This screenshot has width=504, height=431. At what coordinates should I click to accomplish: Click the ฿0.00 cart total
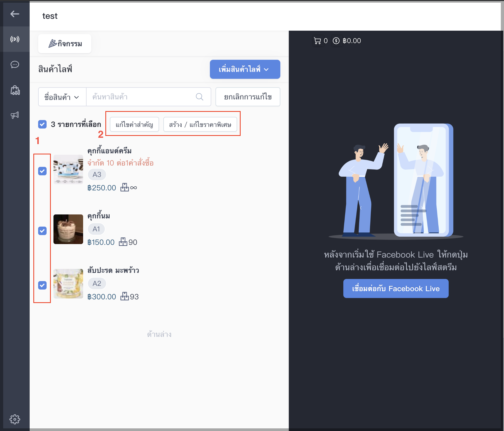point(352,41)
